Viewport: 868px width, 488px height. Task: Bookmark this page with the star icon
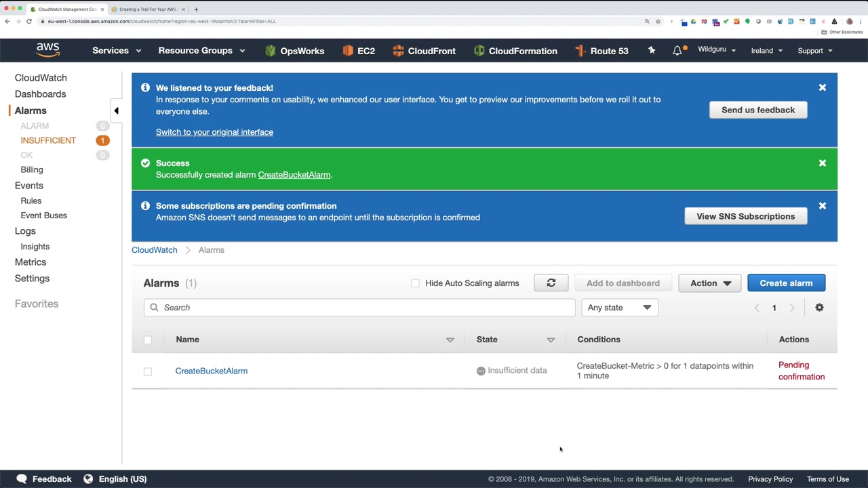(658, 21)
